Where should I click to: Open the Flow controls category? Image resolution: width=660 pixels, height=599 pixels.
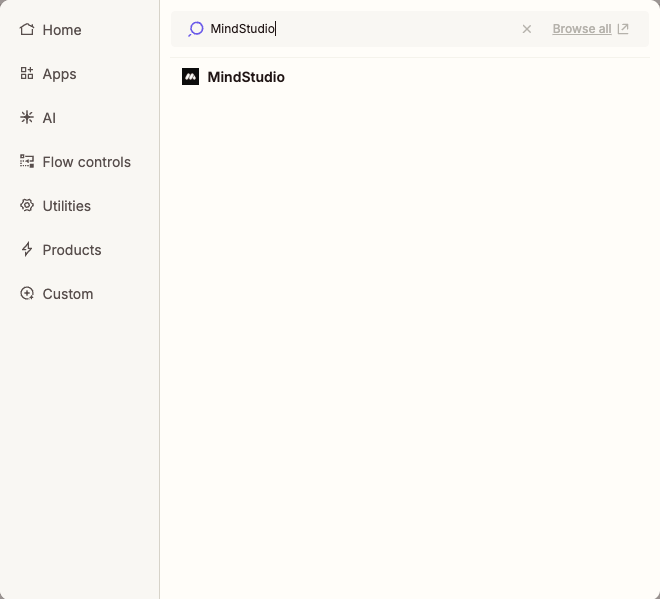75,162
